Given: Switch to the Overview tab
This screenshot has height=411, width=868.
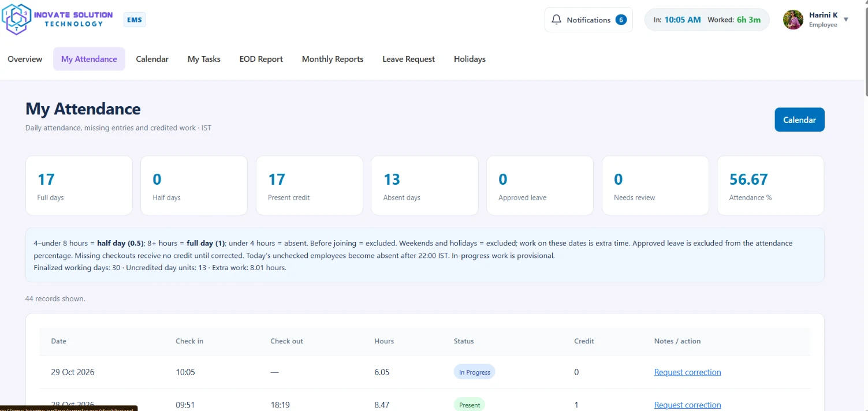Looking at the screenshot, I should (x=25, y=59).
